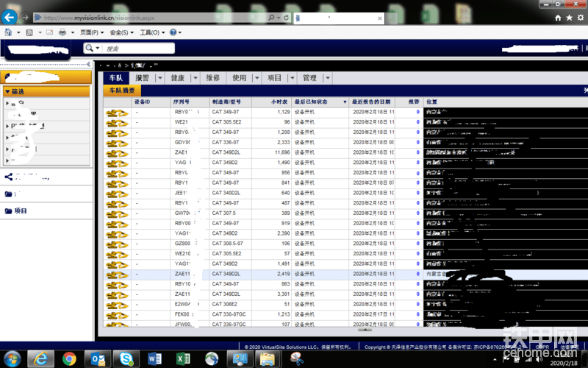This screenshot has width=588, height=368.
Task: Click excavator icon in the CAT 330-07GC row
Action: click(x=117, y=316)
